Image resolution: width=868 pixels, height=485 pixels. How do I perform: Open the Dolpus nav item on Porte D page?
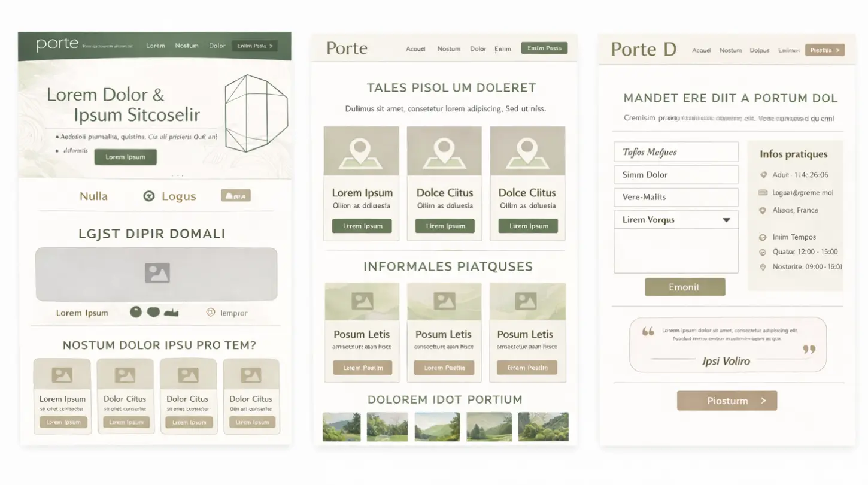(759, 50)
